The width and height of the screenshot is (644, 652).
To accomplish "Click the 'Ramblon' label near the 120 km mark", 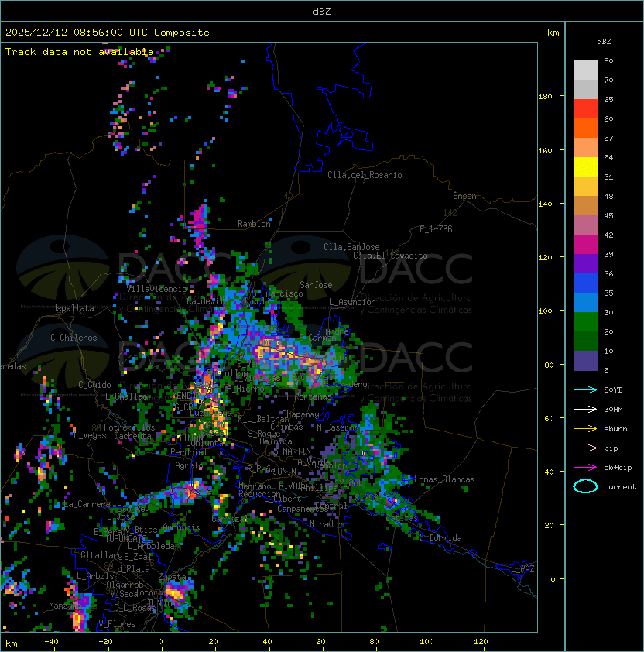I will click(x=254, y=224).
